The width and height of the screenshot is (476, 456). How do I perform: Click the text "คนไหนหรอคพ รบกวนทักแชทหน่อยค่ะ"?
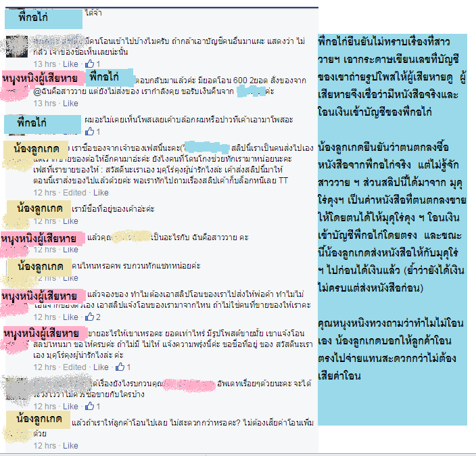(136, 266)
